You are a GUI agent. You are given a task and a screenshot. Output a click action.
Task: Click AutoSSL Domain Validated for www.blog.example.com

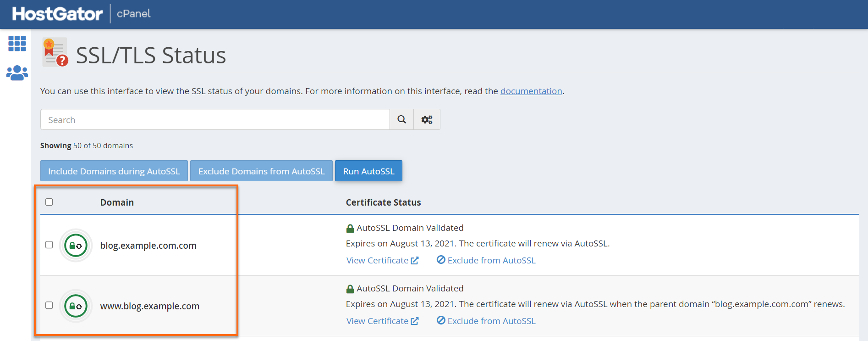pos(410,289)
